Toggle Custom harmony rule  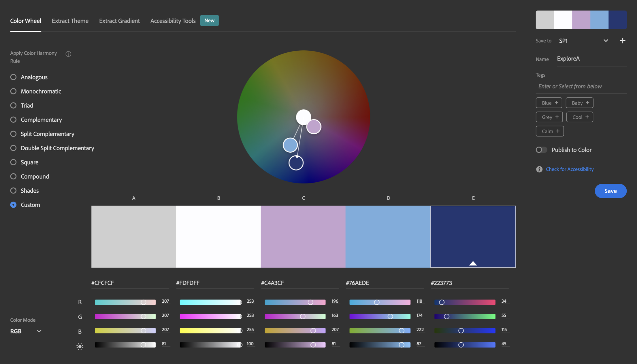tap(13, 205)
